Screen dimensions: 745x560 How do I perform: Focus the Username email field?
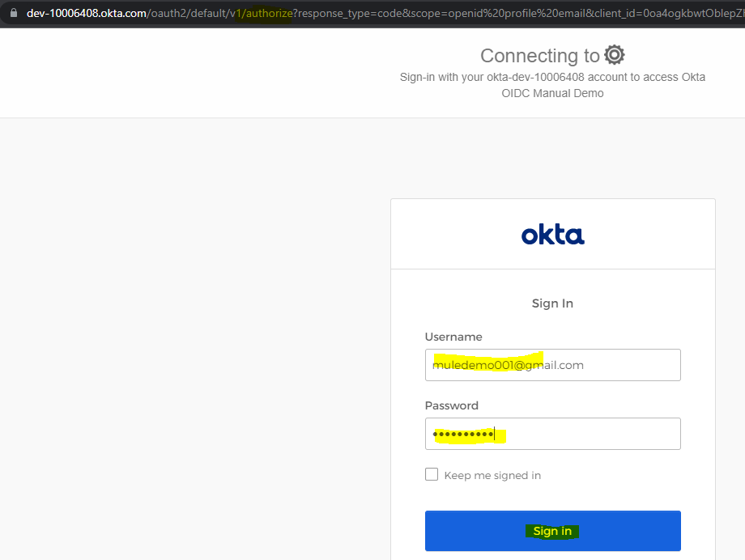pyautogui.click(x=552, y=365)
